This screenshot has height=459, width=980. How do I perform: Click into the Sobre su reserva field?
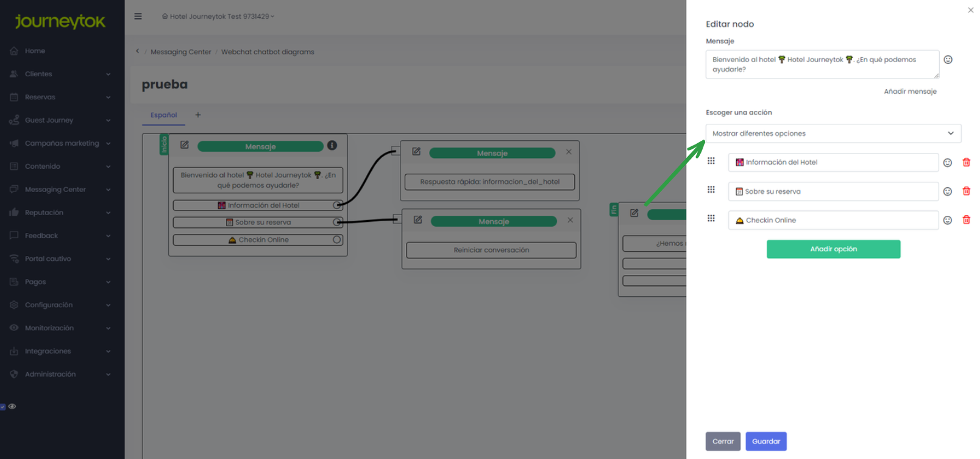pyautogui.click(x=833, y=191)
